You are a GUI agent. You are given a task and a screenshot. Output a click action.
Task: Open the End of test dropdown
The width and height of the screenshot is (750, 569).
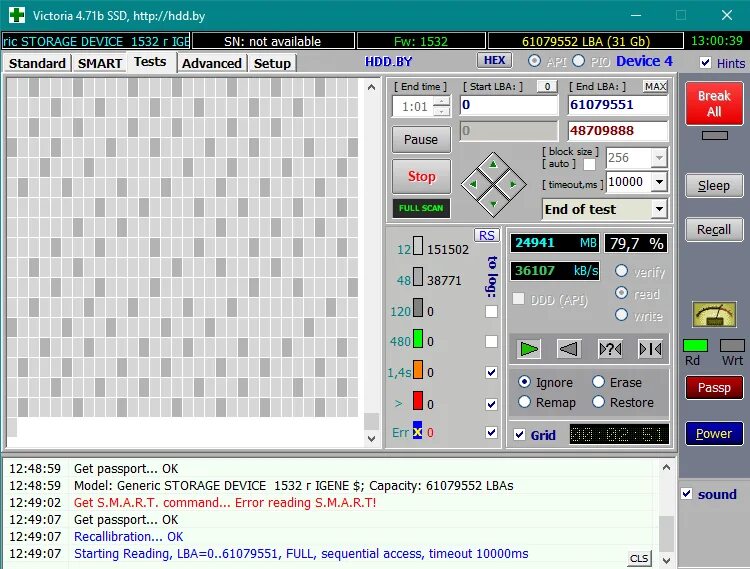click(x=660, y=209)
